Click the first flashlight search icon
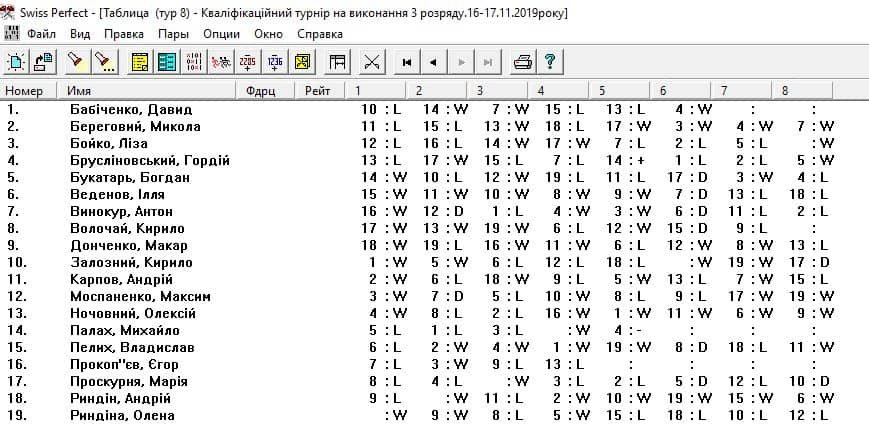The height and width of the screenshot is (427, 869). 76,62
